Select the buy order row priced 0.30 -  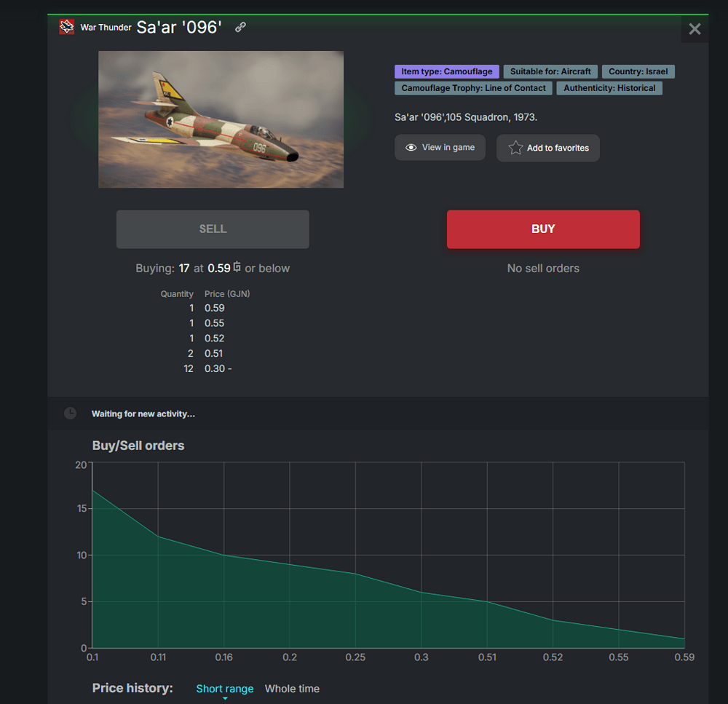pyautogui.click(x=206, y=368)
